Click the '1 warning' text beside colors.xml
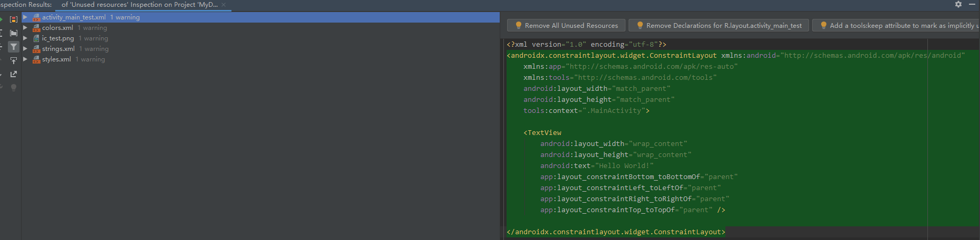This screenshot has width=980, height=240. pos(92,28)
